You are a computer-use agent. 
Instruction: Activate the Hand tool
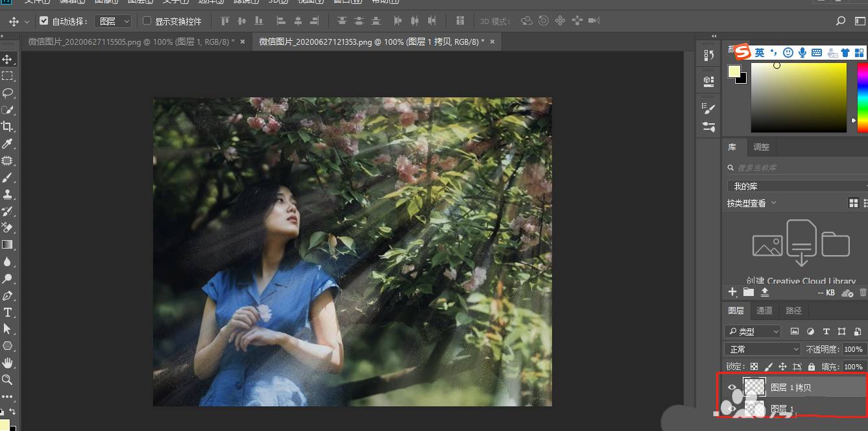pos(8,363)
